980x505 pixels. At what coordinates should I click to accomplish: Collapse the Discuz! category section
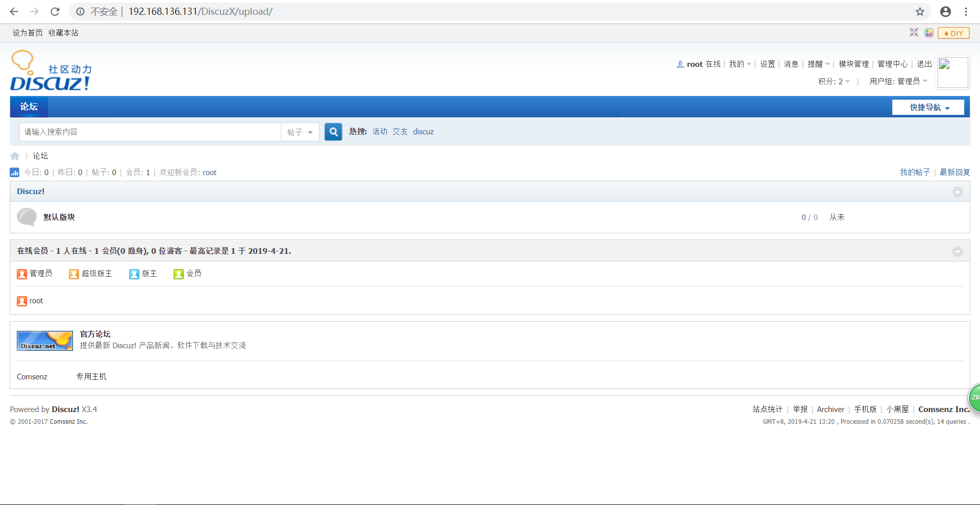coord(958,191)
